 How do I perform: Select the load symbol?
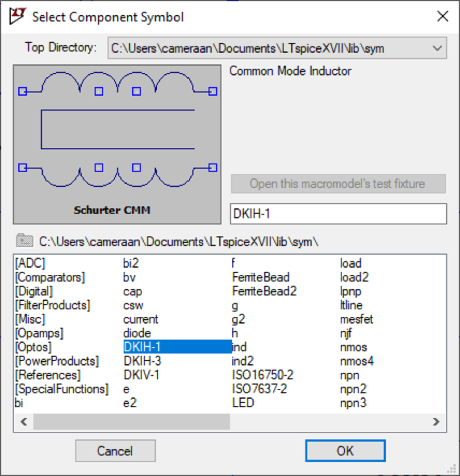[351, 263]
